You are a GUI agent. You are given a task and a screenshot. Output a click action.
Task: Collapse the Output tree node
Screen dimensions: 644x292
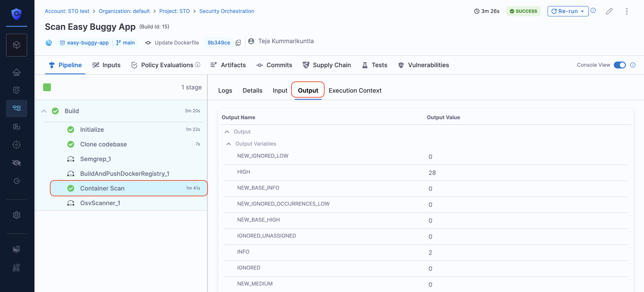tap(227, 132)
